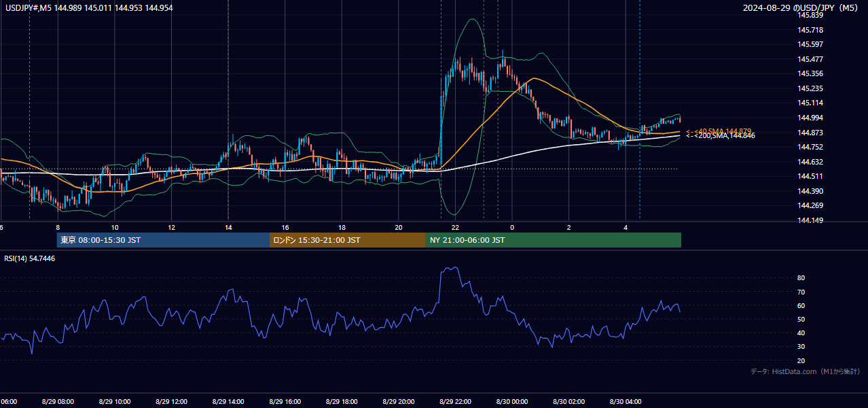Click the RSI level 70 label
The width and height of the screenshot is (868, 408).
801,292
